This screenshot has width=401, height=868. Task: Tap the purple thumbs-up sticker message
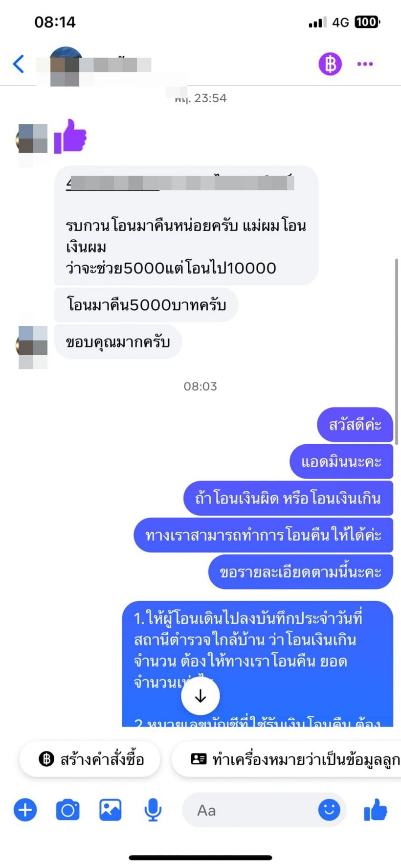[x=70, y=136]
